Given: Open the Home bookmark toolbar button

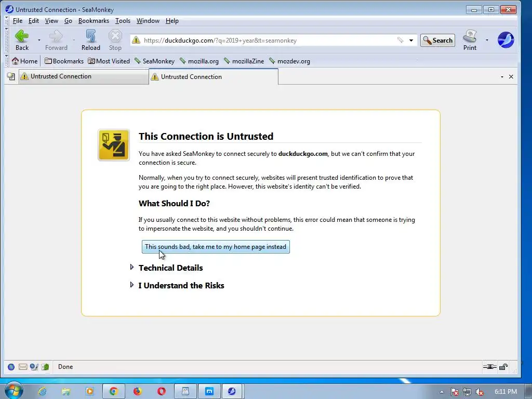Looking at the screenshot, I should (25, 61).
